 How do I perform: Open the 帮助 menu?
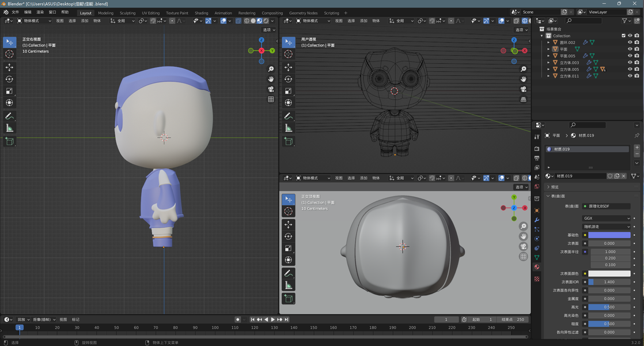(65, 12)
